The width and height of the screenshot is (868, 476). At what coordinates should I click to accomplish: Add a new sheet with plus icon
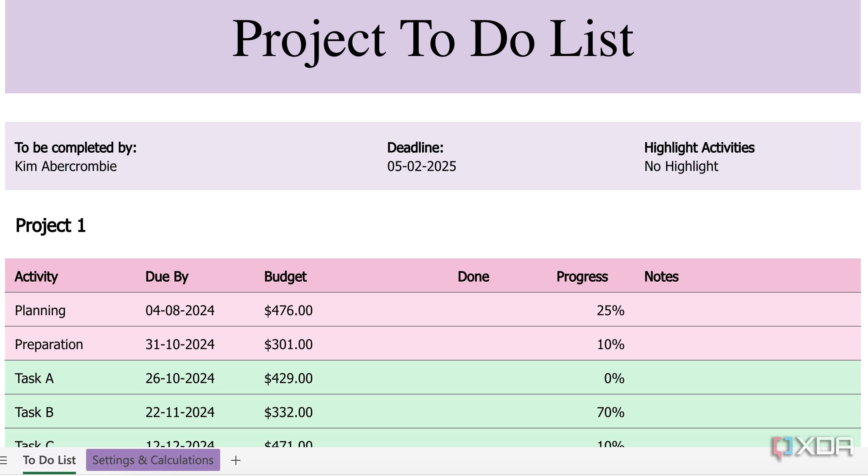[x=236, y=460]
